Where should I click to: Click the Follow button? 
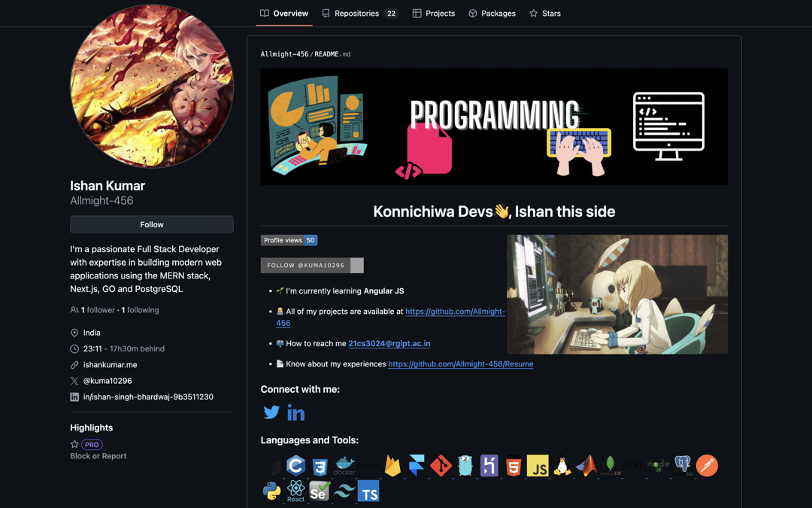click(152, 224)
